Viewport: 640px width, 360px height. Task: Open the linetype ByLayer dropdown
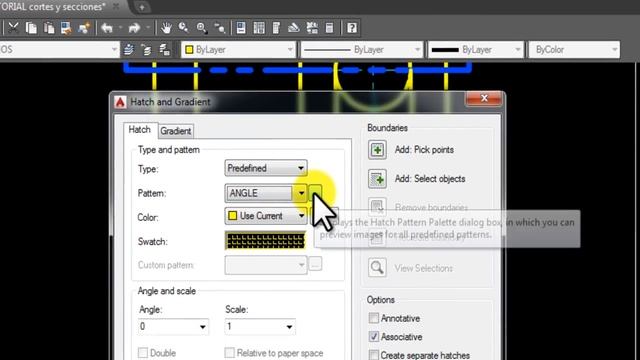[x=362, y=50]
